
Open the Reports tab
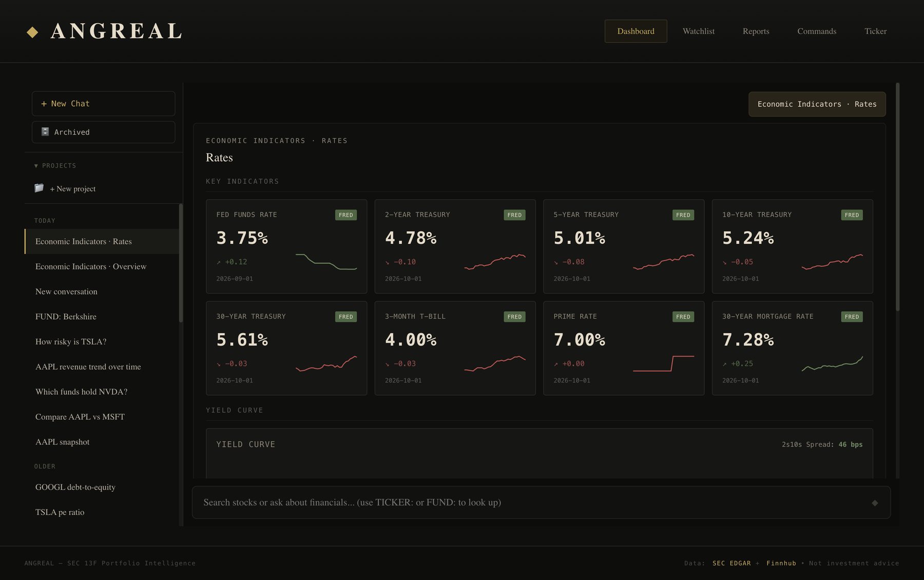(756, 31)
